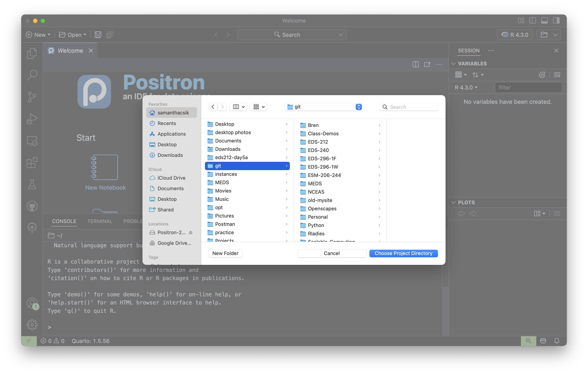Open Extensions view in activity bar
This screenshot has height=374, width=588.
(32, 163)
